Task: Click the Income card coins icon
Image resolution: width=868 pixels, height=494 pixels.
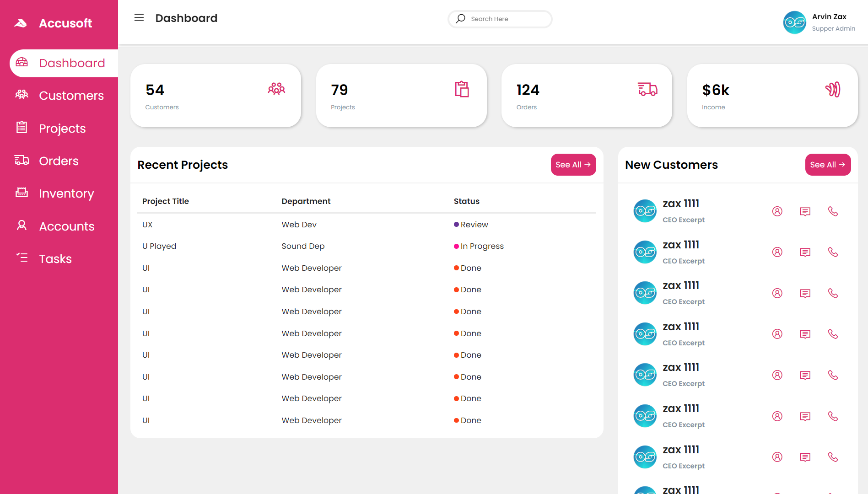Action: click(833, 89)
